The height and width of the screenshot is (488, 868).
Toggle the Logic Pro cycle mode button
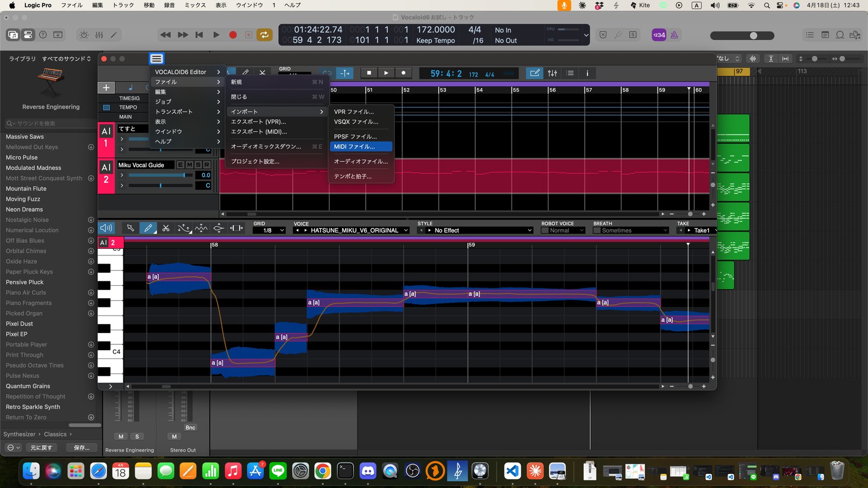click(264, 35)
